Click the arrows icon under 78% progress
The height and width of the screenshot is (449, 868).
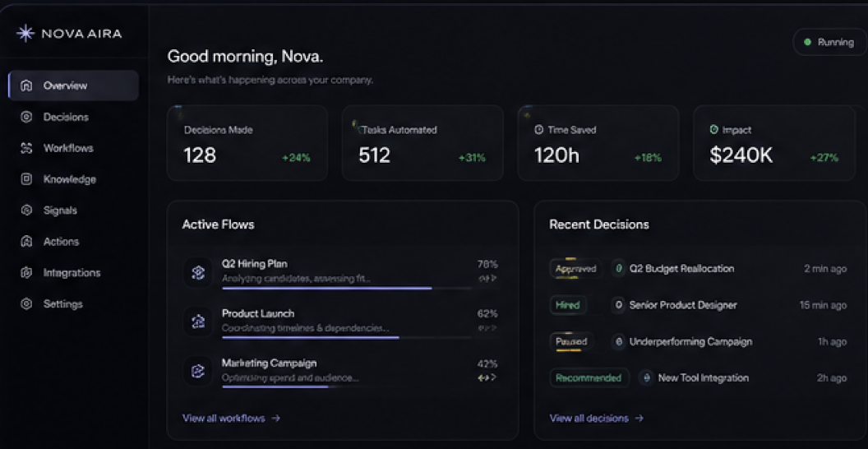(487, 278)
